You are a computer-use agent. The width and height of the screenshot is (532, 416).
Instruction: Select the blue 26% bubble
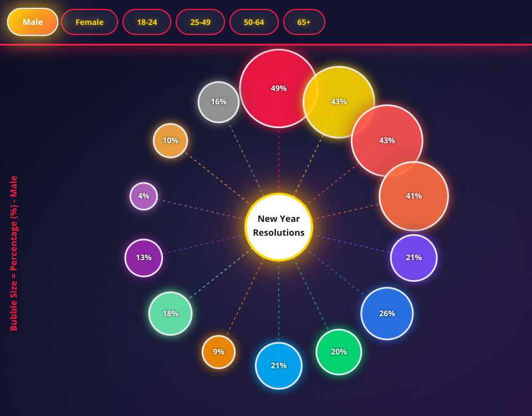pos(387,313)
